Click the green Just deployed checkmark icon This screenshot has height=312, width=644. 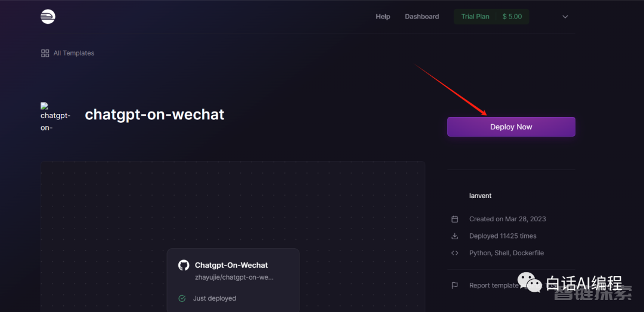pos(182,298)
